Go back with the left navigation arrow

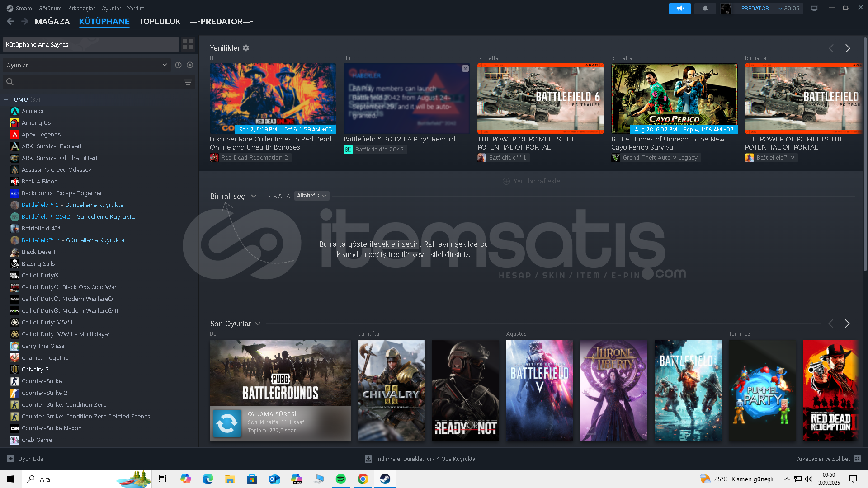click(x=10, y=21)
